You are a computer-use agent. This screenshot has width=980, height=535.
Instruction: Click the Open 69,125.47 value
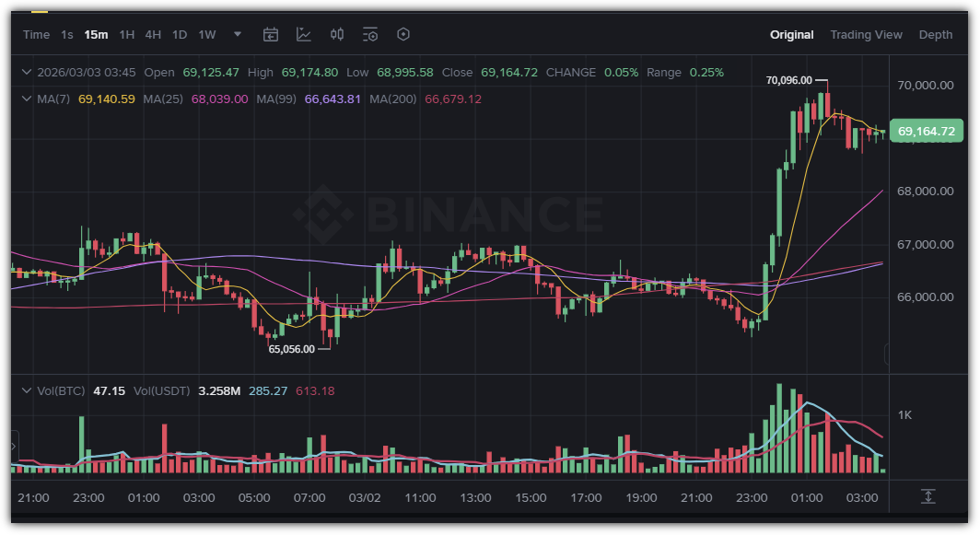(x=211, y=73)
